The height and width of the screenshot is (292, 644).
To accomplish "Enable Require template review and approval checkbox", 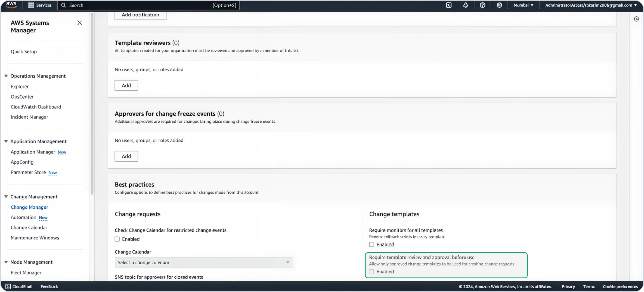I will [x=371, y=272].
